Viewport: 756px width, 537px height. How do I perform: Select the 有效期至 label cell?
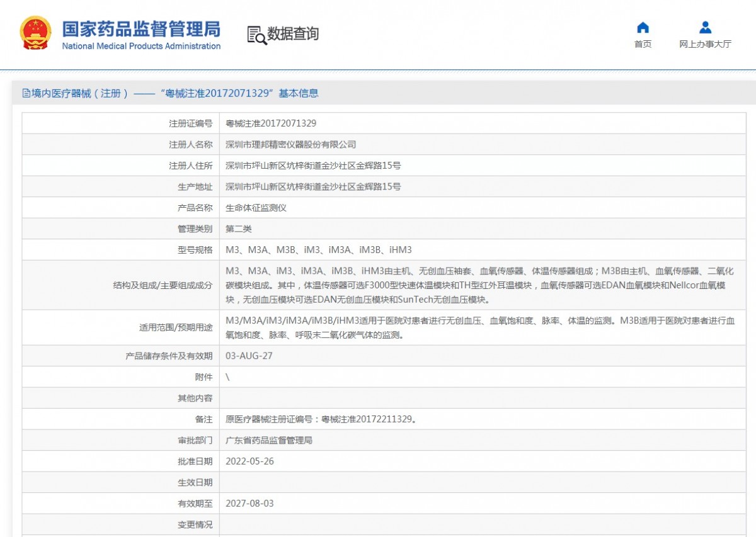pos(121,504)
